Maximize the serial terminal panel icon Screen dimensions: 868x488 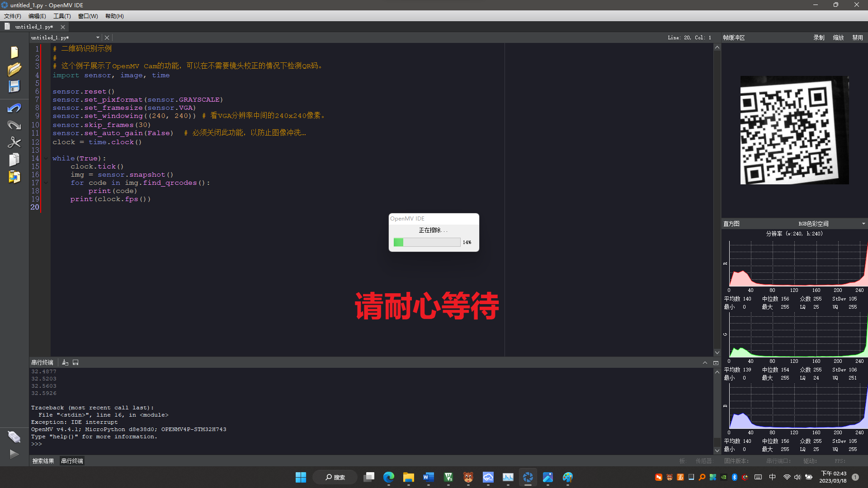tap(716, 362)
